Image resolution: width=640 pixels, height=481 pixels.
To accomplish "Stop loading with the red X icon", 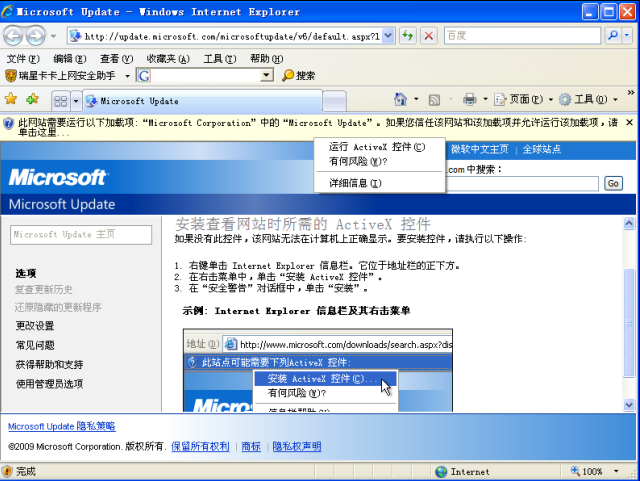I will (429, 36).
